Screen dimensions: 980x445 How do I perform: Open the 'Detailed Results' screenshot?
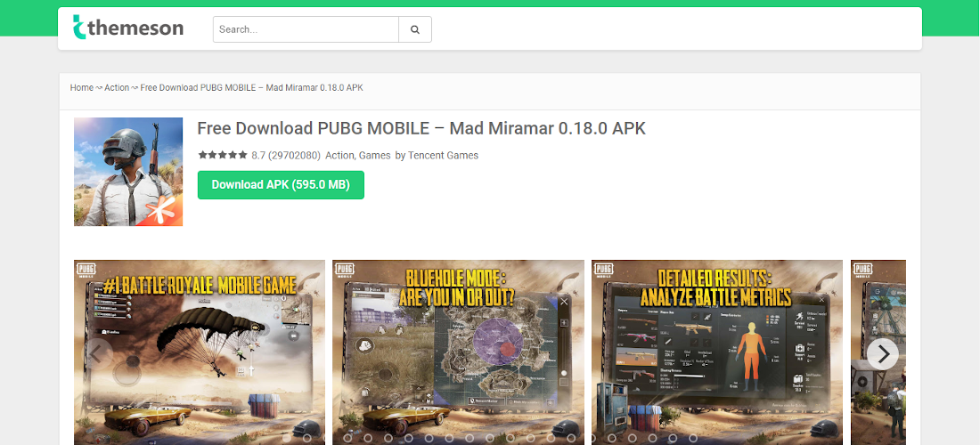717,352
